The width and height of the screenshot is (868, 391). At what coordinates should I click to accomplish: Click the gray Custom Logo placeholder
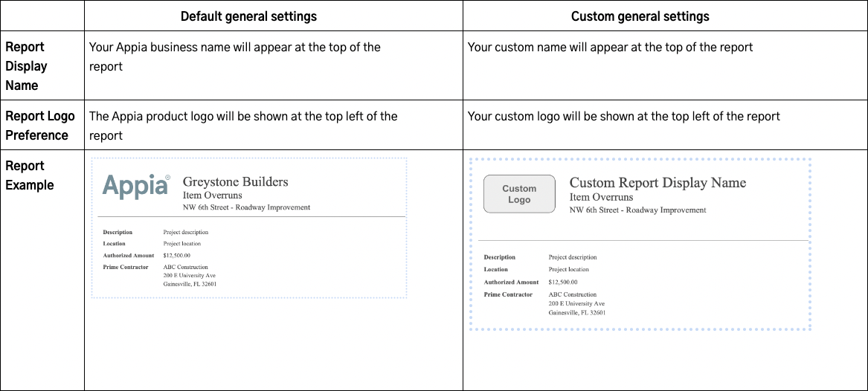[x=519, y=194]
